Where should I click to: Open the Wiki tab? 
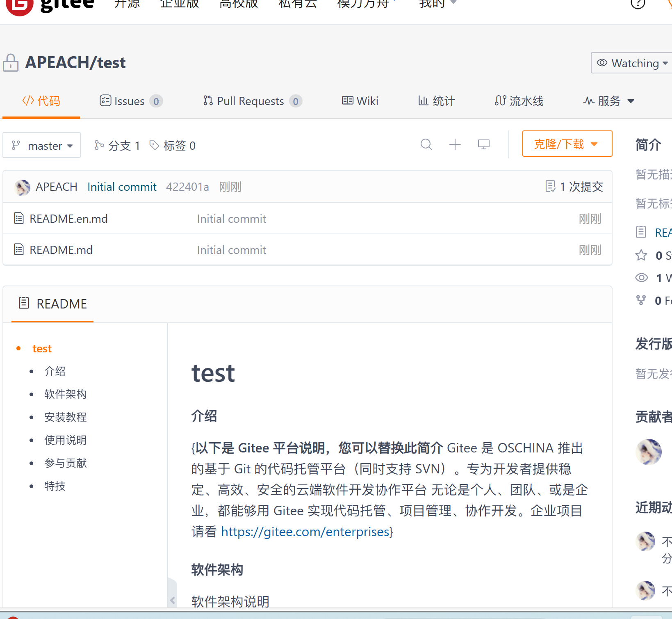coord(360,101)
